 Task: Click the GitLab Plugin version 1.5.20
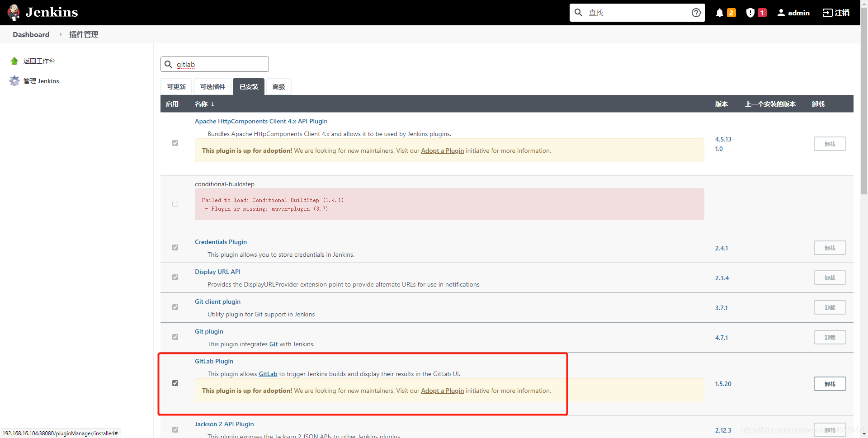(723, 384)
